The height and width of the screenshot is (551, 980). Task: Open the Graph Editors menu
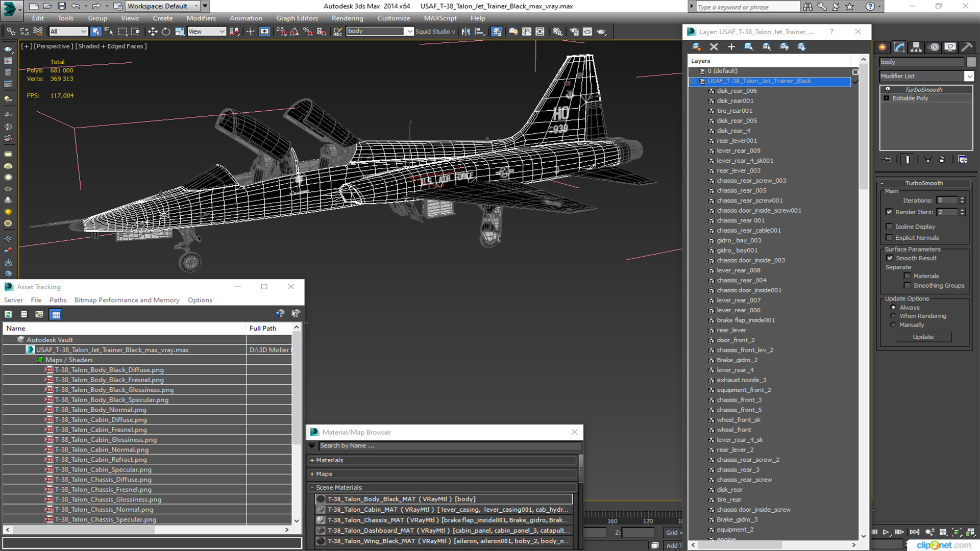(x=297, y=18)
